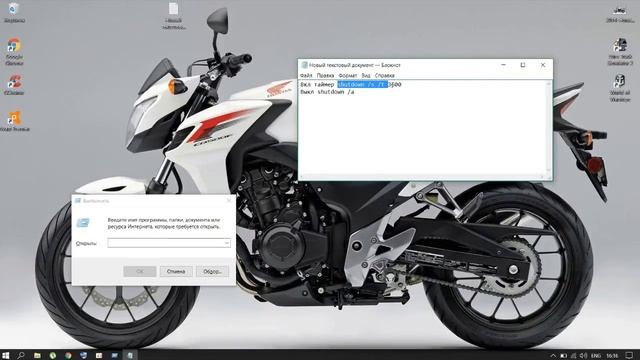The height and width of the screenshot is (360, 640).
Task: Open the game shortcut above World of Warships
Action: coord(620,51)
